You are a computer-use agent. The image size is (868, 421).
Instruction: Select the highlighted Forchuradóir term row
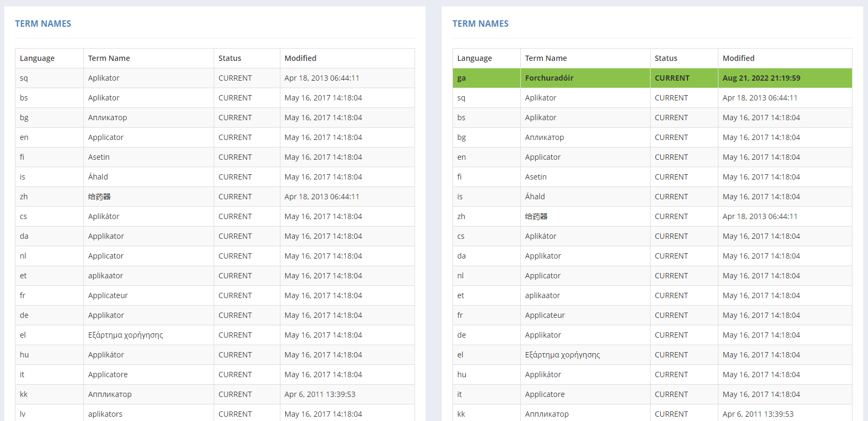coord(549,78)
